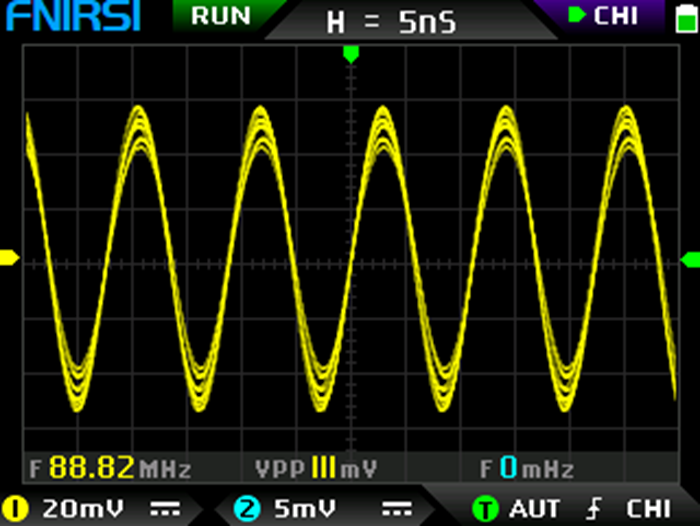Click the CHI indicator in top bar
The height and width of the screenshot is (526, 700).
(604, 16)
